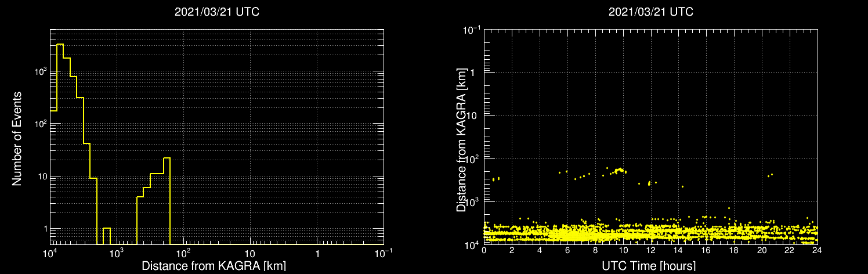Click the tallest yellow histogram bin peak
This screenshot has height=274, width=868.
60,44
